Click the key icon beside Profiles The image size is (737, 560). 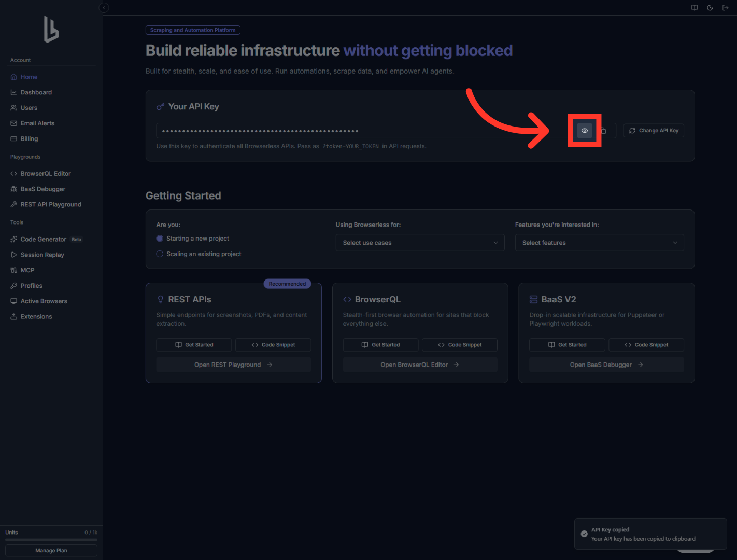14,286
